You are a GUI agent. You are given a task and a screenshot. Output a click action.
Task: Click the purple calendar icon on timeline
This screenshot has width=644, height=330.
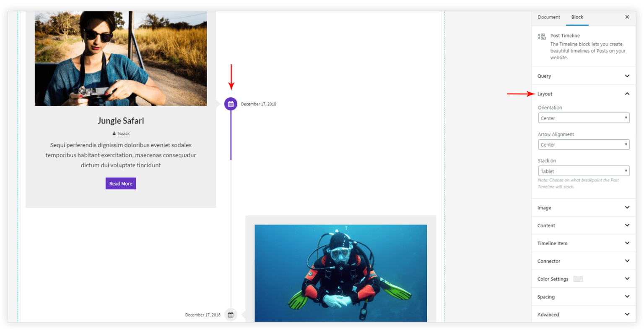click(231, 104)
